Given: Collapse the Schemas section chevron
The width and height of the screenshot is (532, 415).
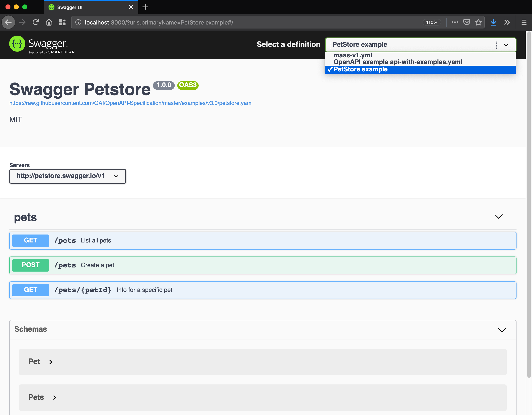Looking at the screenshot, I should pos(502,330).
